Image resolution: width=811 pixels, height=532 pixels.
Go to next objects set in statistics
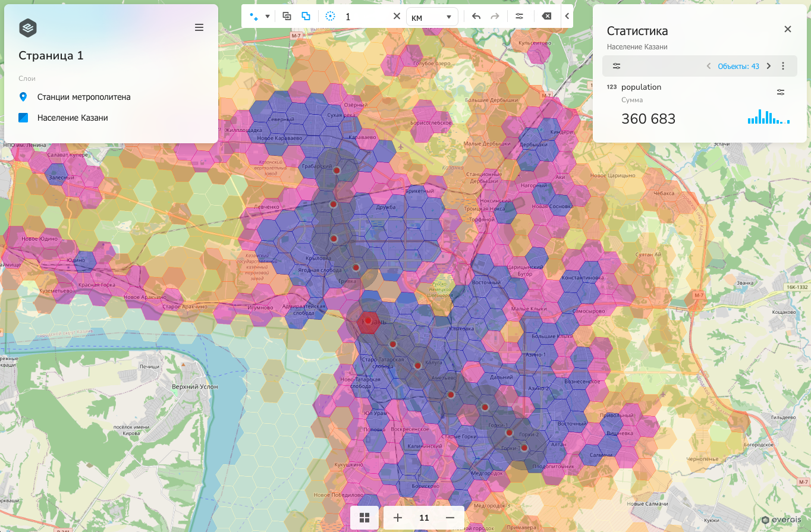pos(769,66)
